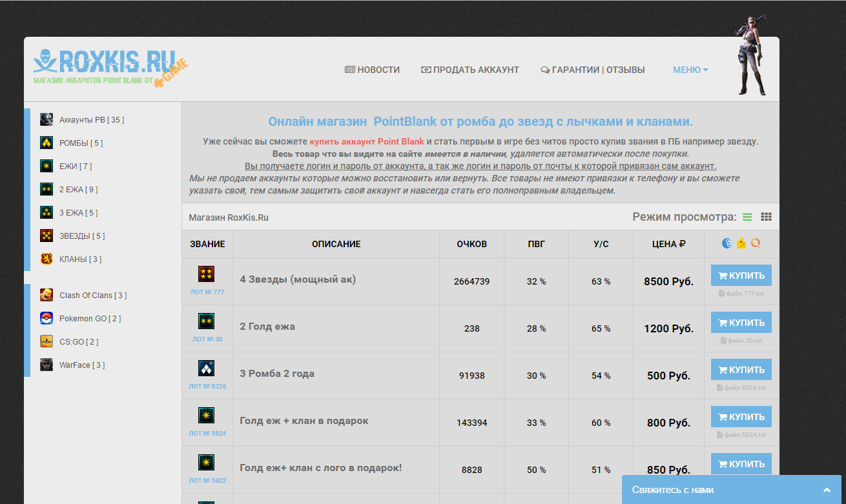Viewport: 846px width, 504px height.
Task: Click the ОЧКОВ column header
Action: 471,244
